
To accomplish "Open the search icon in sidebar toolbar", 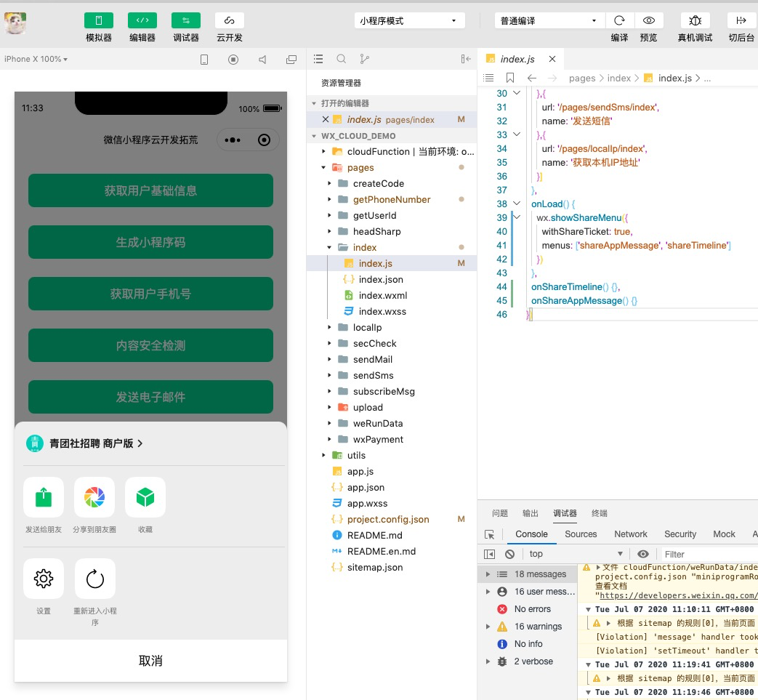I will tap(342, 59).
